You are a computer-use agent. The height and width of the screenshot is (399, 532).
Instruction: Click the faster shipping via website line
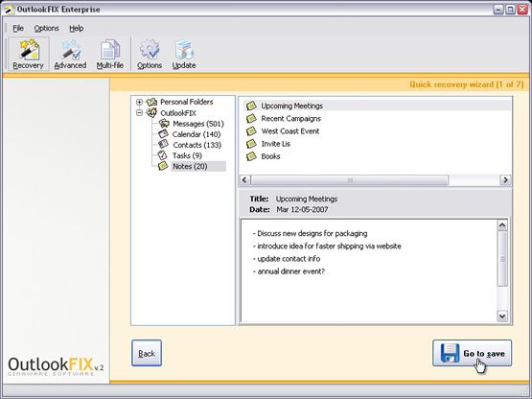327,246
